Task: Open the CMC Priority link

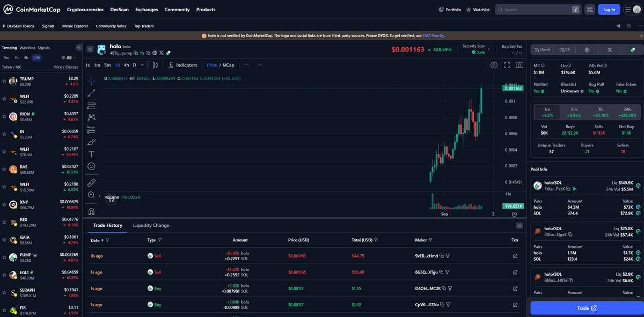Action: pos(433,35)
